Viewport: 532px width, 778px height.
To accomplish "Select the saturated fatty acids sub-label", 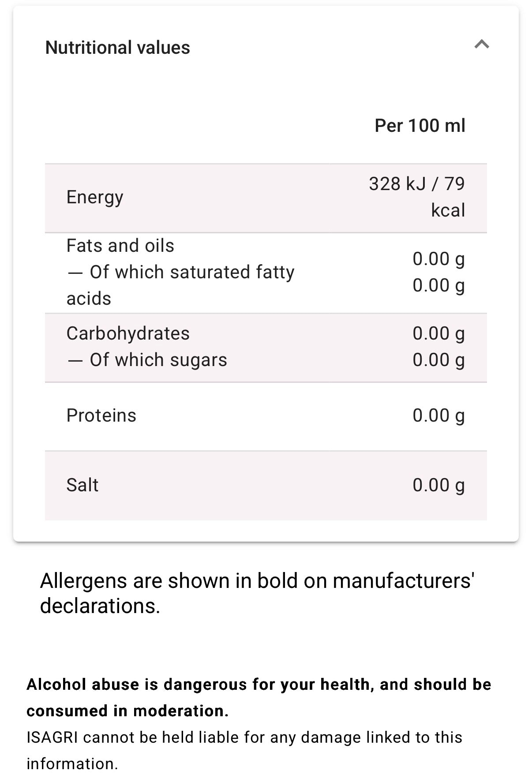I will pos(180,285).
